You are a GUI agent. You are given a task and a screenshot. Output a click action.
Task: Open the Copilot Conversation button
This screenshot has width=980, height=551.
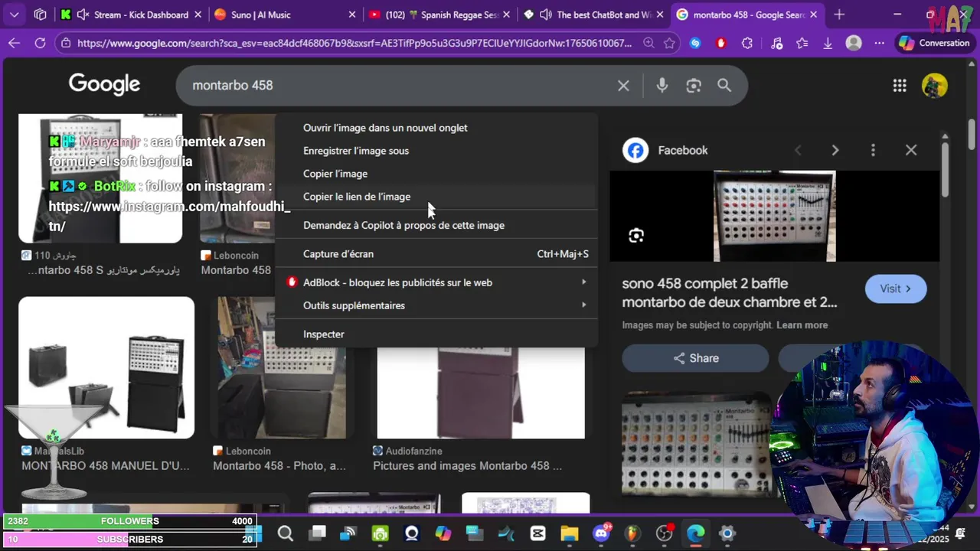934,44
